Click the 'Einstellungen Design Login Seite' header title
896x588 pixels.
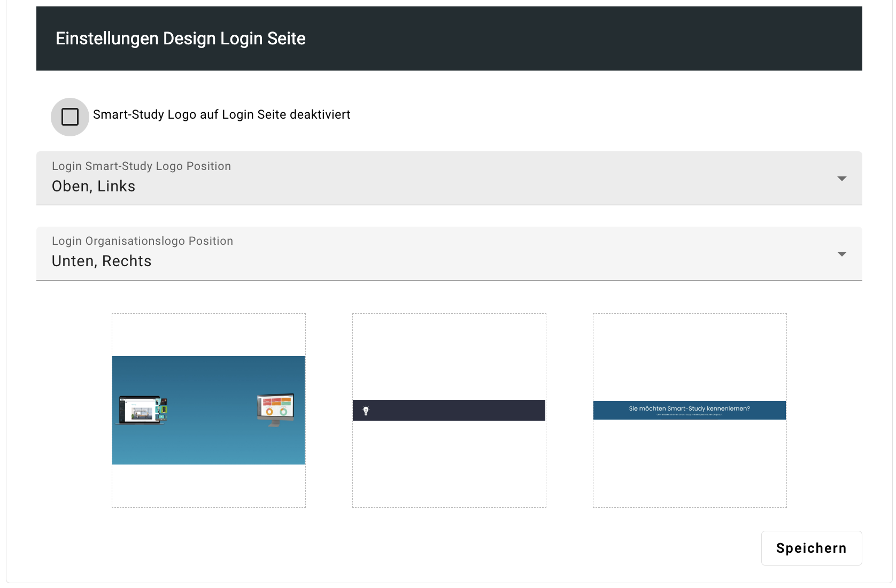[x=181, y=38]
